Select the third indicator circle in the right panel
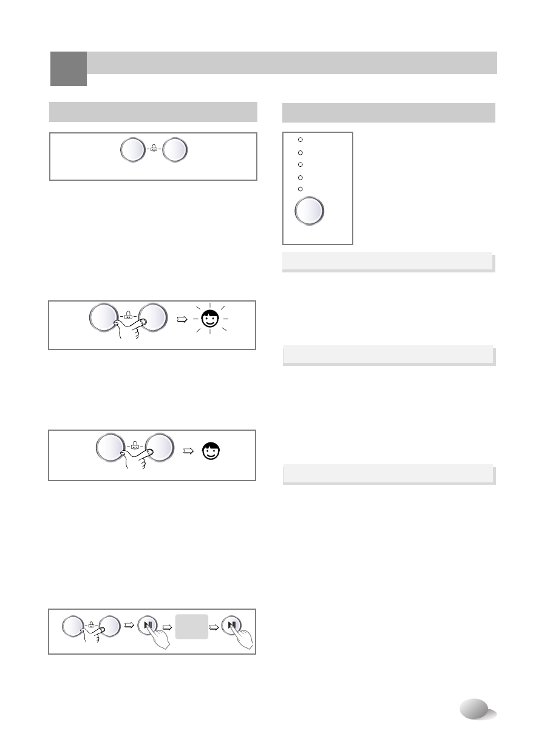 (300, 164)
